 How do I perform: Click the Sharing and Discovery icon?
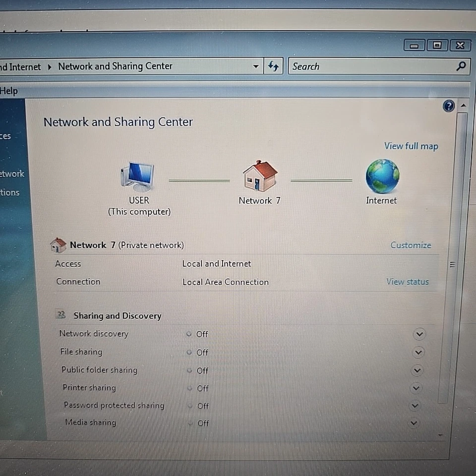61,314
